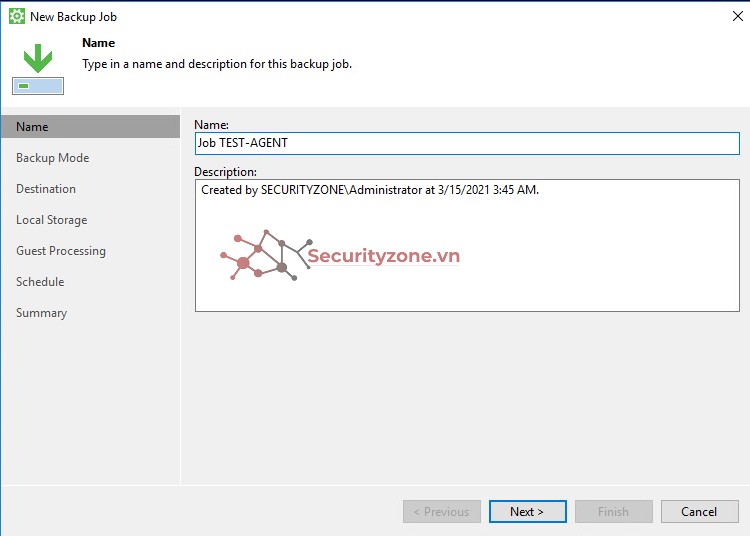Cancel the backup job wizard

(700, 512)
